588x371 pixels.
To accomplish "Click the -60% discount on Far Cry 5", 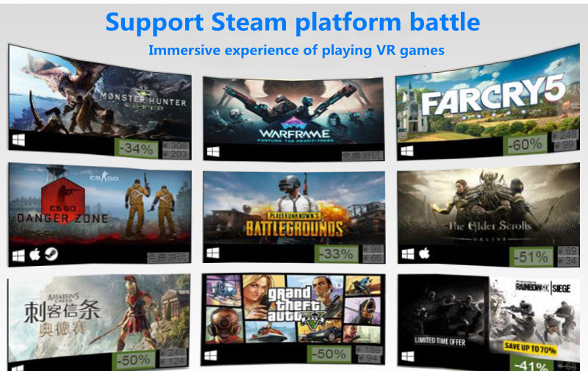I will [x=525, y=144].
